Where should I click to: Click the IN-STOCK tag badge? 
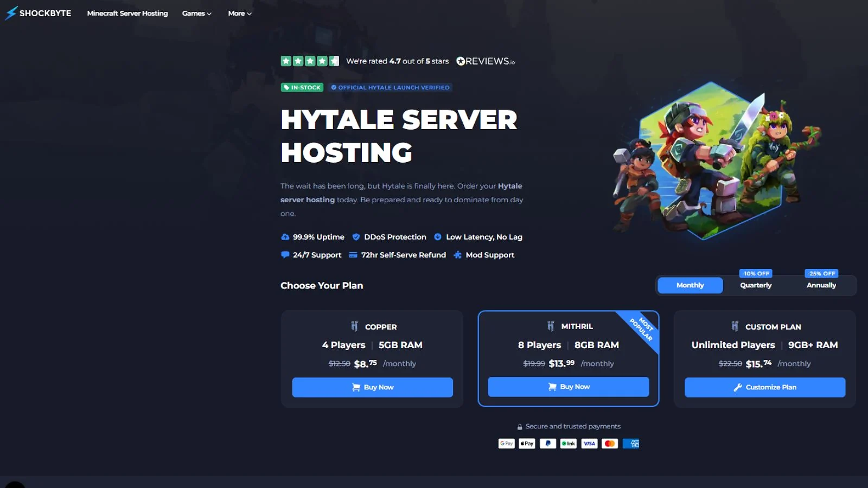tap(302, 87)
